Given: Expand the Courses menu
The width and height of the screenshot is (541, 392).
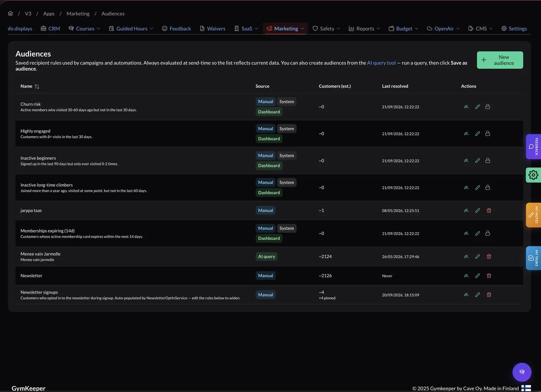Looking at the screenshot, I should (84, 29).
